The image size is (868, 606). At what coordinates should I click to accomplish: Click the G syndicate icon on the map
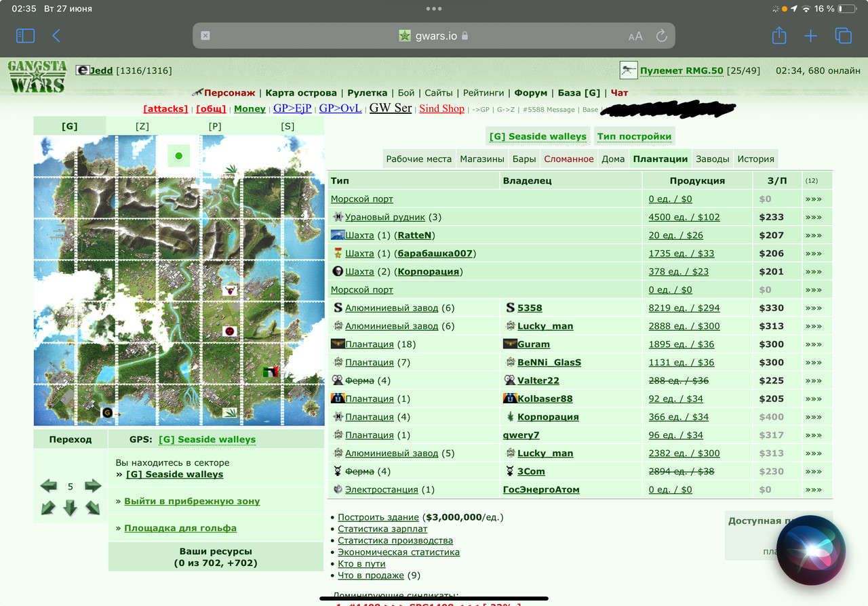[x=107, y=412]
